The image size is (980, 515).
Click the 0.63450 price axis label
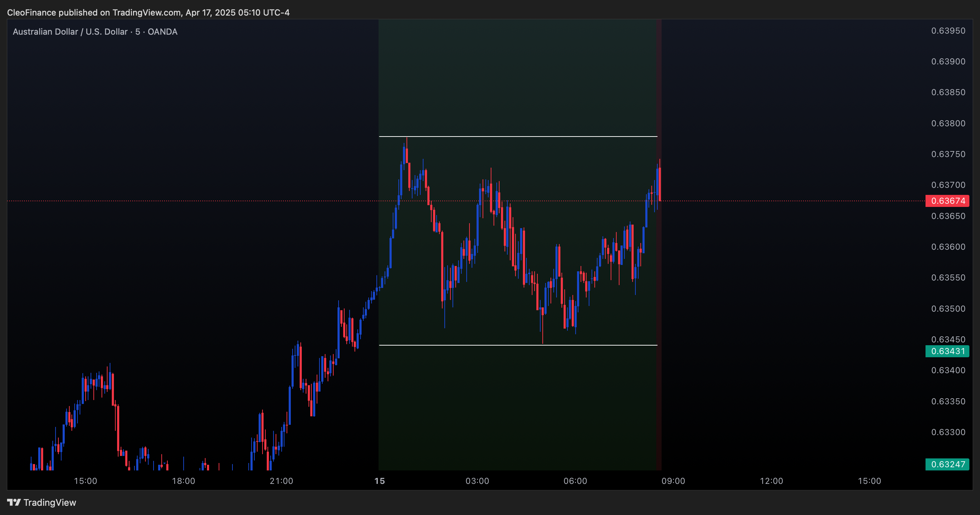click(948, 340)
